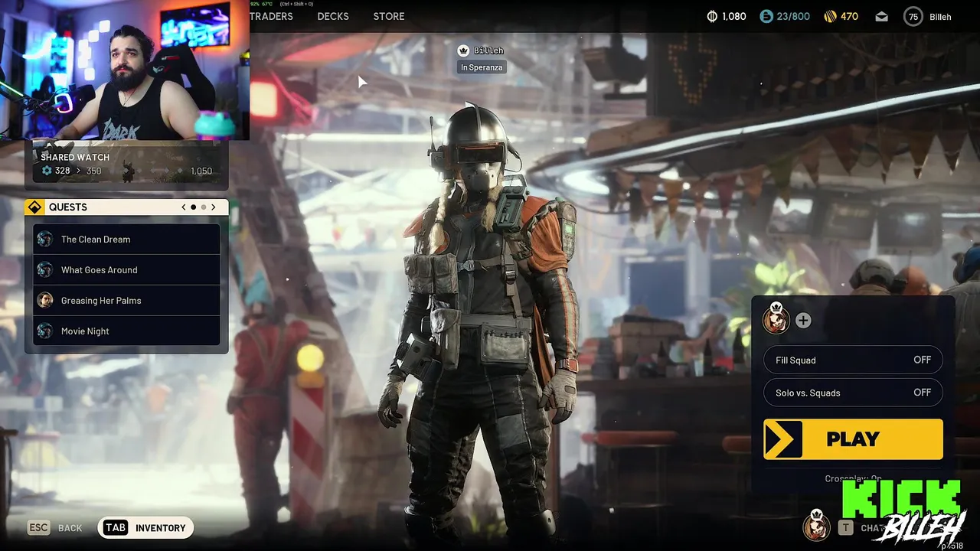
Task: Click the ESC Back button
Action: pyautogui.click(x=54, y=528)
